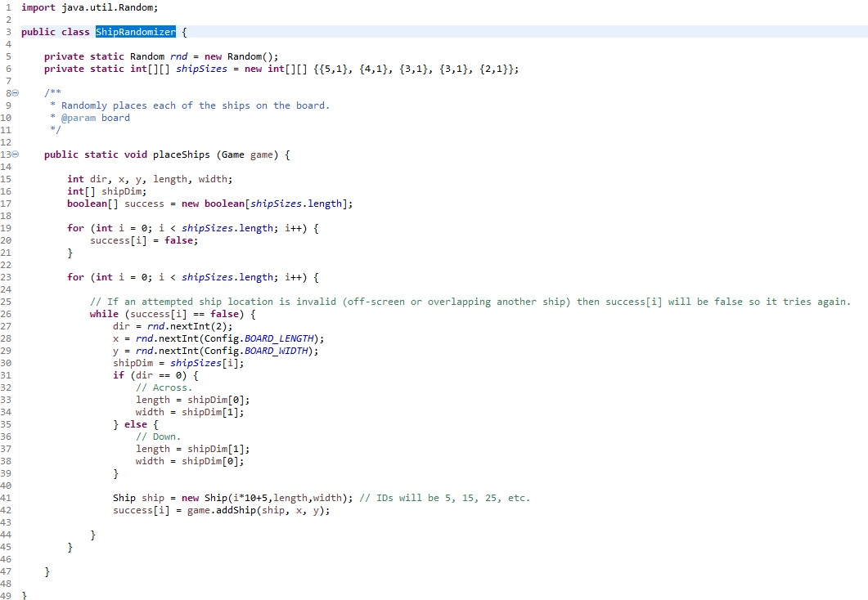Click the // Down. comment

point(155,436)
